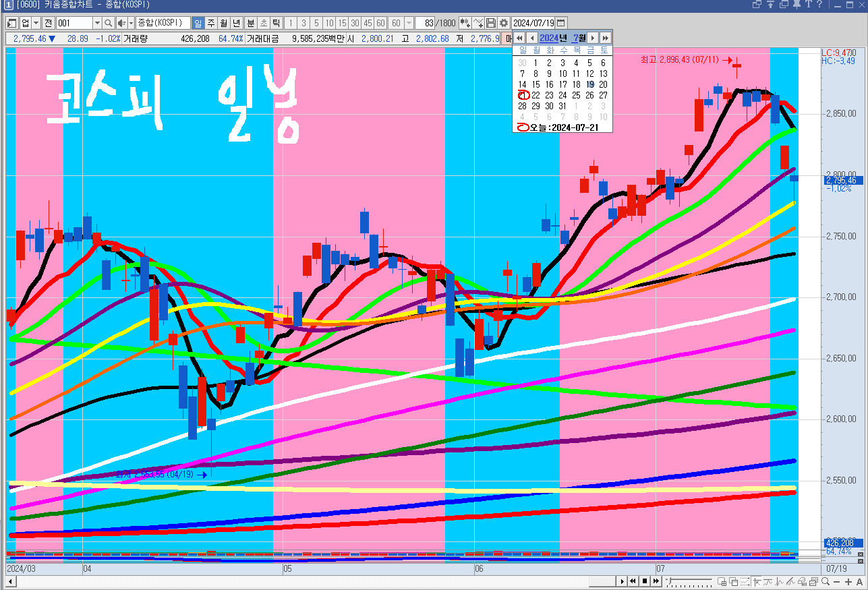The height and width of the screenshot is (590, 868).
Task: Fast-forward chart replay with double-right arrows
Action: click(x=656, y=581)
